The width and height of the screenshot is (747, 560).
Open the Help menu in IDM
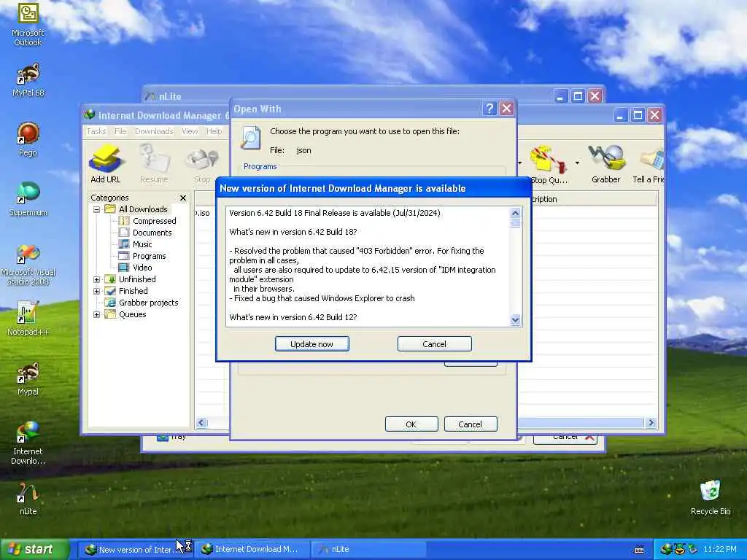pyautogui.click(x=214, y=131)
